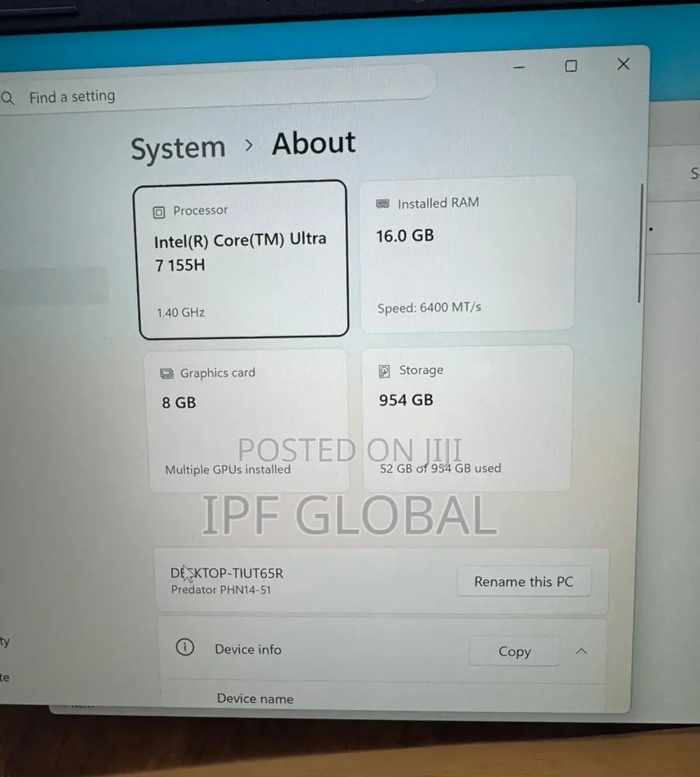Click the 16.0 GB RAM value
Viewport: 700px width, 777px height.
coord(405,236)
